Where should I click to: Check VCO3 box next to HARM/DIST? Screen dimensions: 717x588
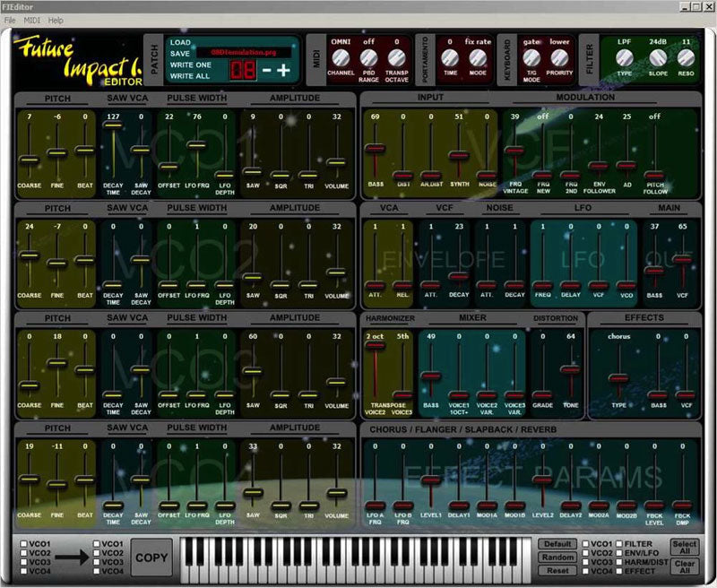tap(585, 562)
